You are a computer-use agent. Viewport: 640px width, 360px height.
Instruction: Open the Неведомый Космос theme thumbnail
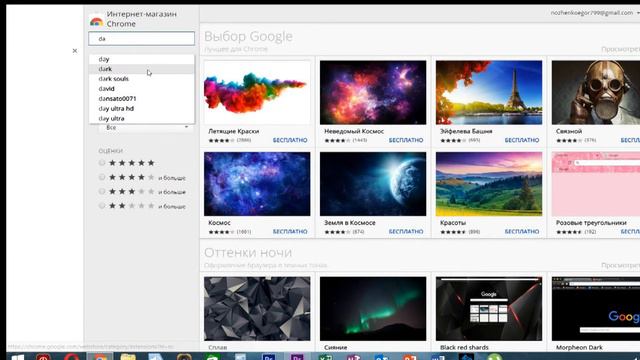373,92
